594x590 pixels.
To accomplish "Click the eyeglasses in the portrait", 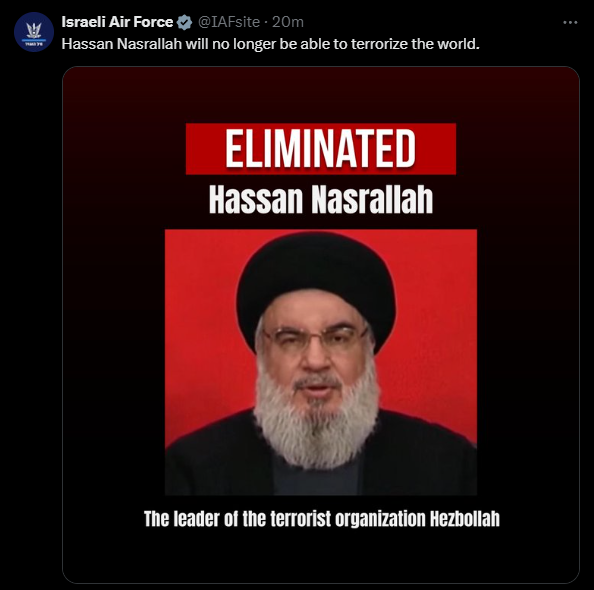I will [x=316, y=337].
